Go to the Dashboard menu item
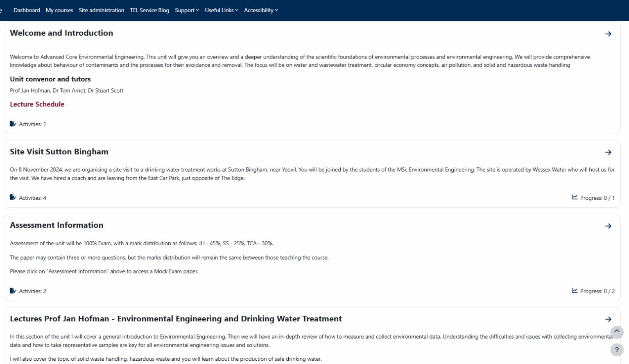 click(27, 10)
